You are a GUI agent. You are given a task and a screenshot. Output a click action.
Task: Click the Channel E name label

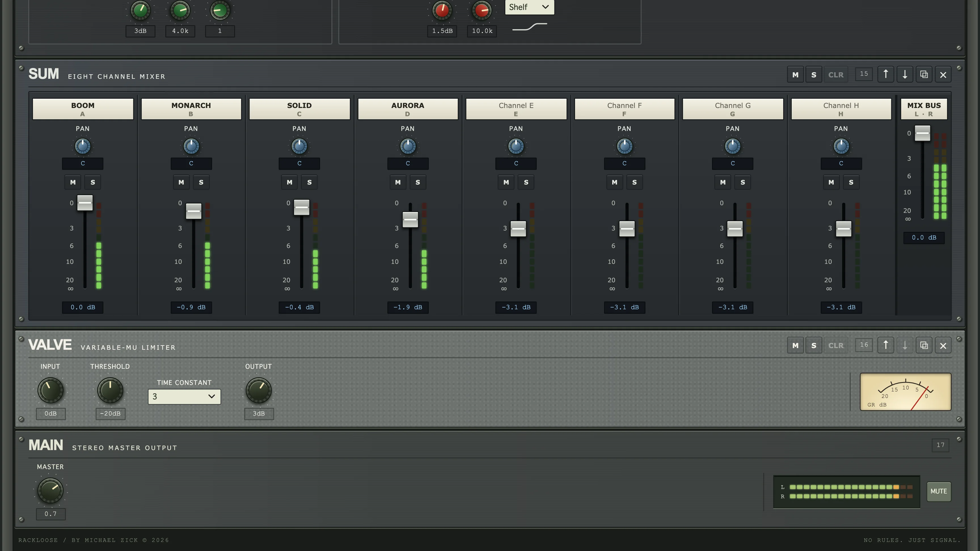click(x=516, y=109)
